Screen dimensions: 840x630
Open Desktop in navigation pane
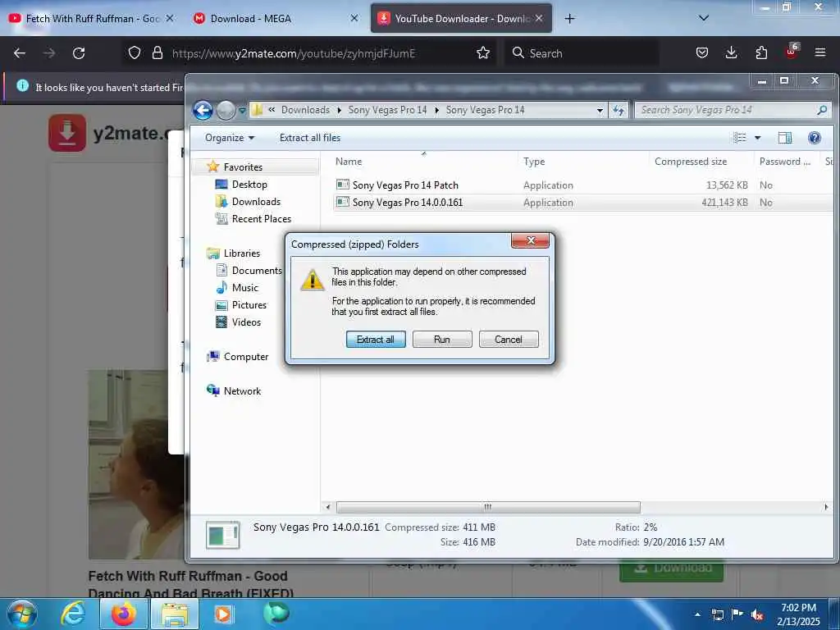(x=249, y=185)
